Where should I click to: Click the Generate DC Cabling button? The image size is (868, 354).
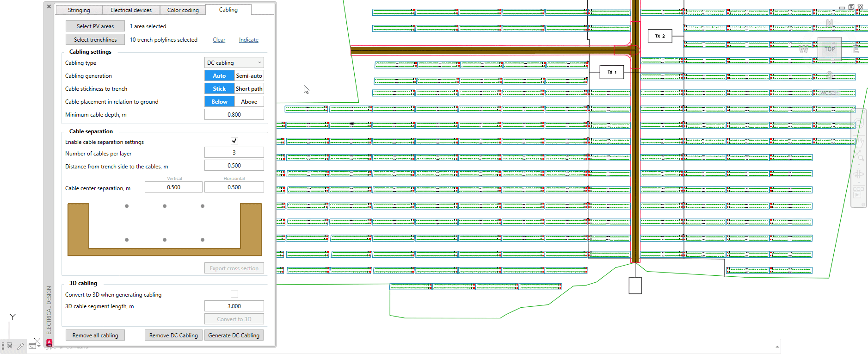coord(234,335)
